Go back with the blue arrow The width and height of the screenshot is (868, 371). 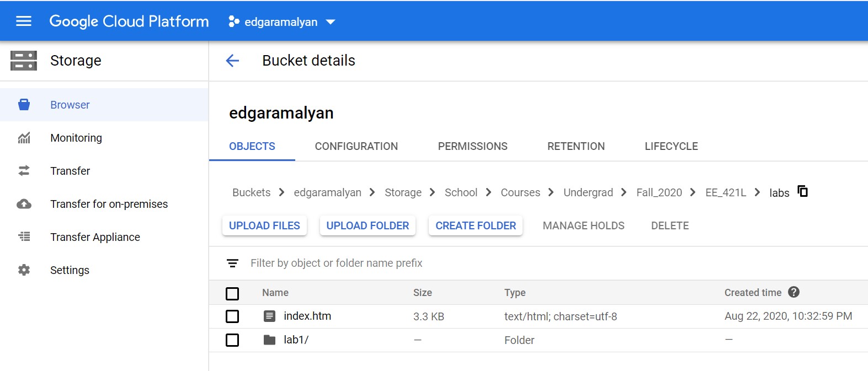[233, 61]
